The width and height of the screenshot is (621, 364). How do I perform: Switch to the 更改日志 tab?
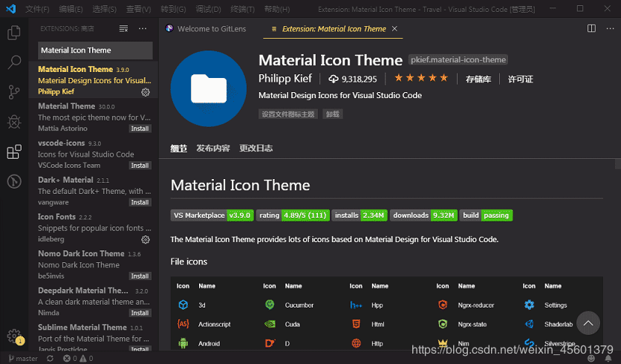[x=256, y=148]
